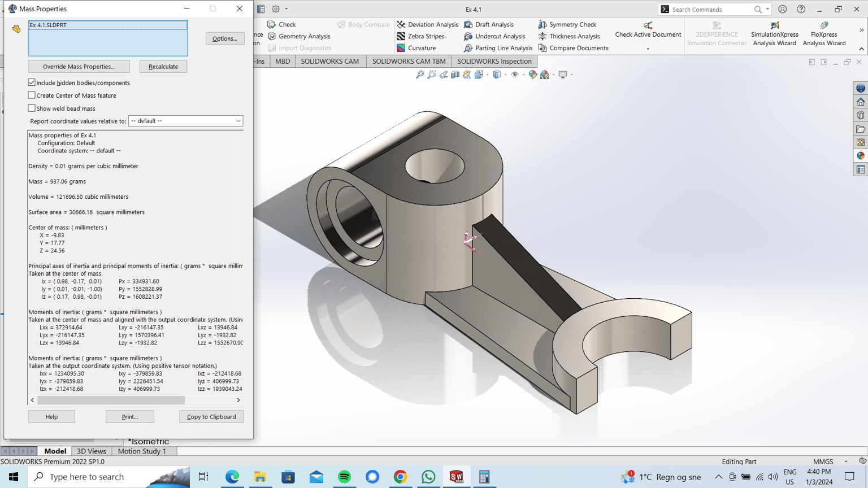Copy mass properties to clipboard
Screen dimensions: 868x488
coord(211,417)
